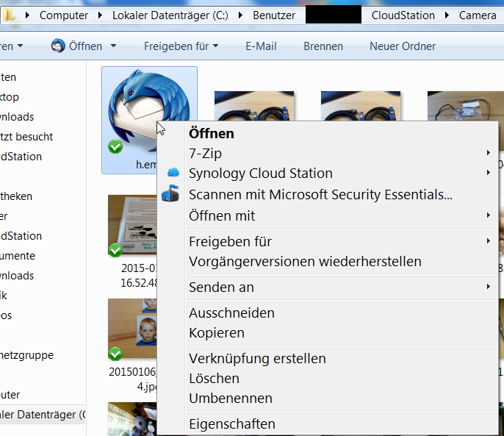The height and width of the screenshot is (436, 504).
Task: Select 'nloads' under sidebar favorites
Action: 17,117
